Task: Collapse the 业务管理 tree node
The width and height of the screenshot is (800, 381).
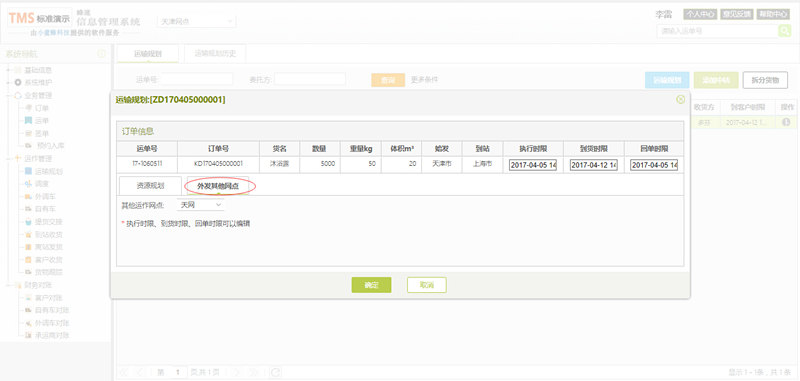Action: click(9, 95)
